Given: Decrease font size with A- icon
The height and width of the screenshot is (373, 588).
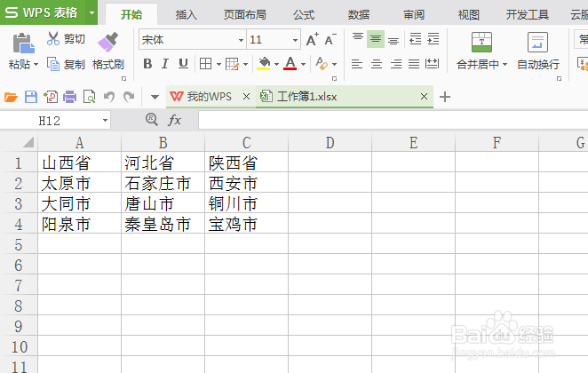Looking at the screenshot, I should tap(330, 39).
